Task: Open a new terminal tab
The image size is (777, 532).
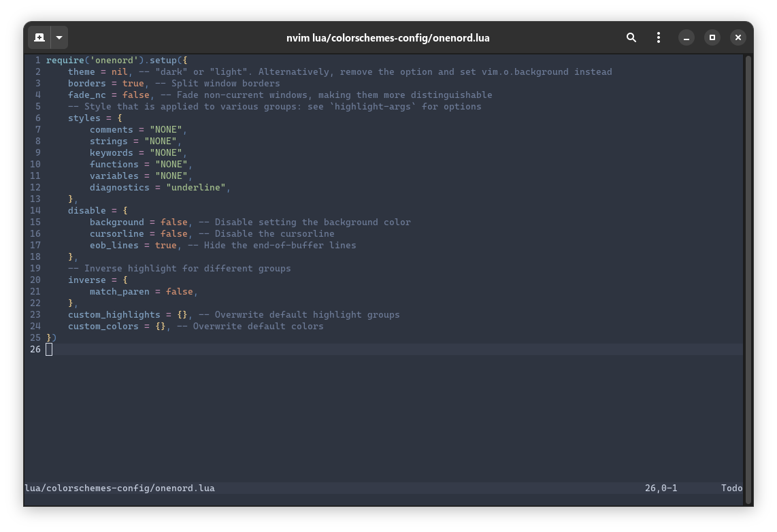Action: tap(39, 37)
